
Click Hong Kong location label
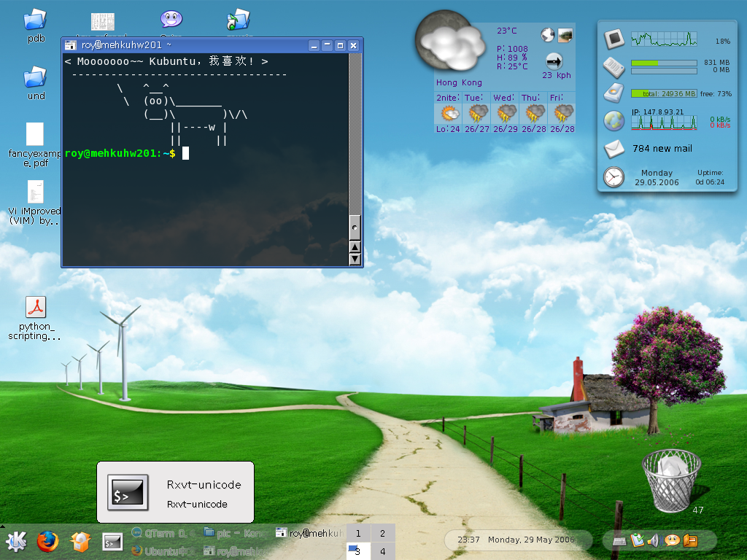click(459, 83)
